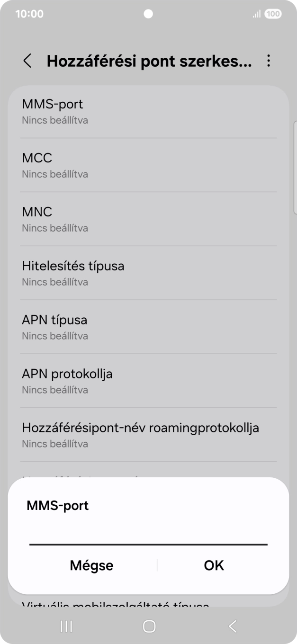Open the MNC setting
The image size is (297, 644).
tap(148, 219)
